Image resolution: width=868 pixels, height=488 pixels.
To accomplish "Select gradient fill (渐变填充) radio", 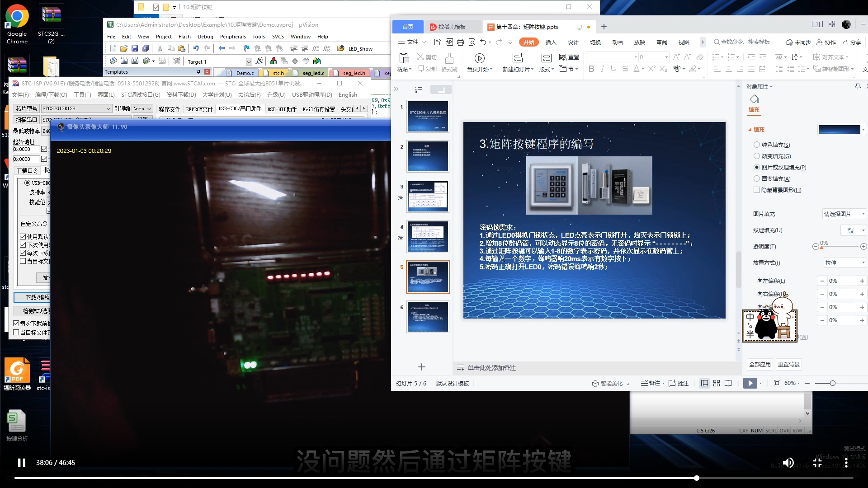I will [756, 156].
